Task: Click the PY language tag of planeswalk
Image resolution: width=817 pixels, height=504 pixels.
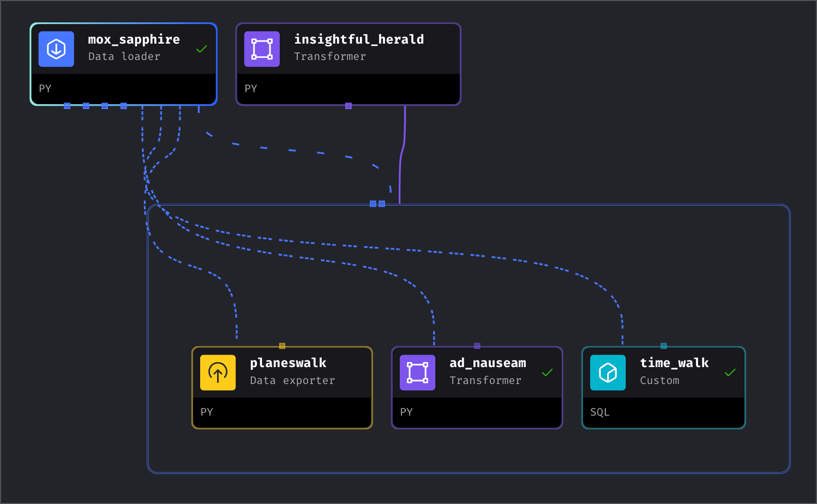Action: [x=207, y=412]
